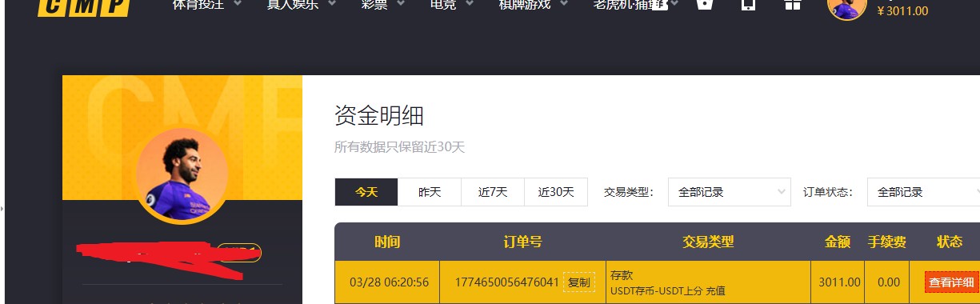Select the 存款 transaction type text
The image size is (980, 304).
(x=622, y=274)
